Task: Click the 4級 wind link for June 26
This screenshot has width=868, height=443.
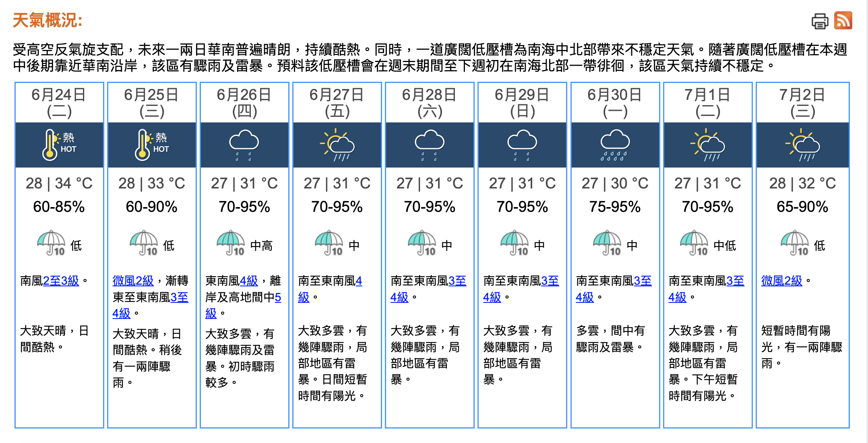Action: pos(249,281)
